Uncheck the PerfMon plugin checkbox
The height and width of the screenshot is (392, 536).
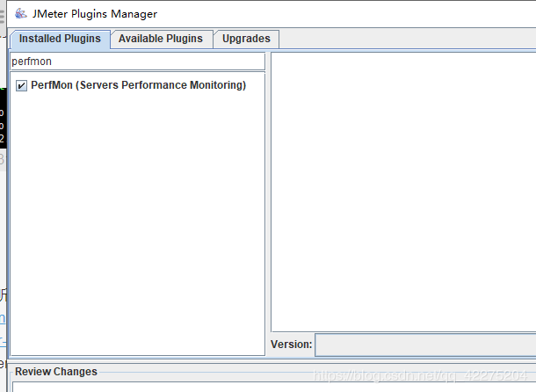click(21, 85)
